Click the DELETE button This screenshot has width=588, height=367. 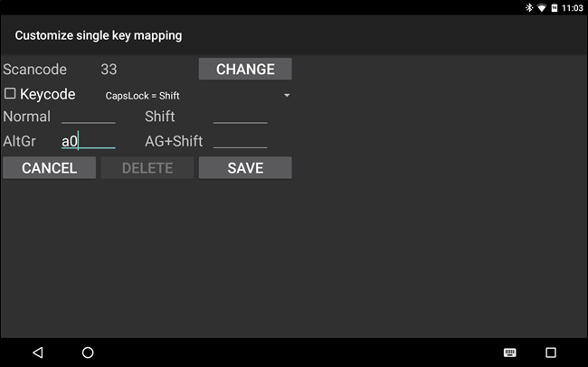[x=147, y=168]
